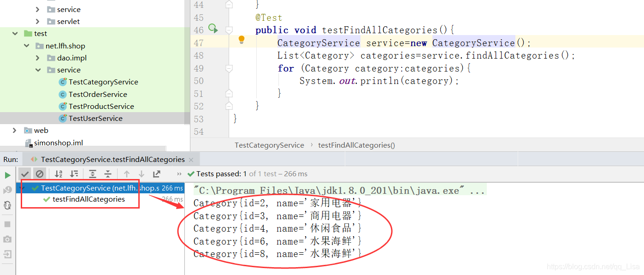The width and height of the screenshot is (644, 275).
Task: Select simonshop.iml file
Action: click(59, 143)
